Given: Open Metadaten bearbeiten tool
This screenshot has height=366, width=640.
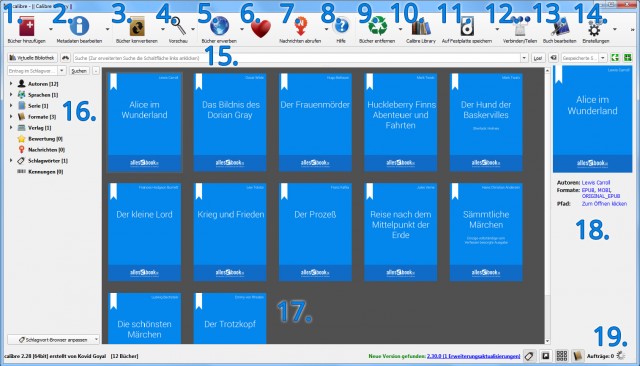Looking at the screenshot, I should 79,26.
